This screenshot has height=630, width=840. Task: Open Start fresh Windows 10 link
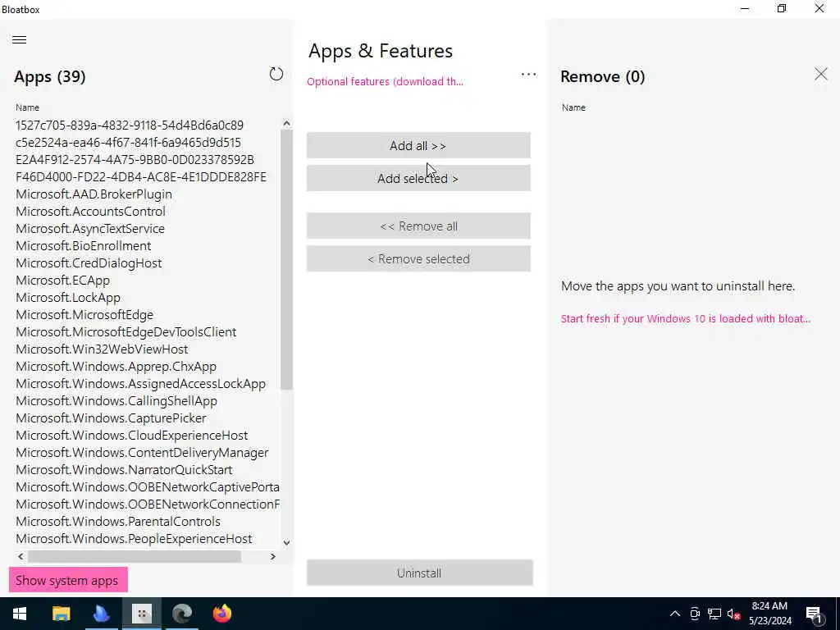(685, 319)
